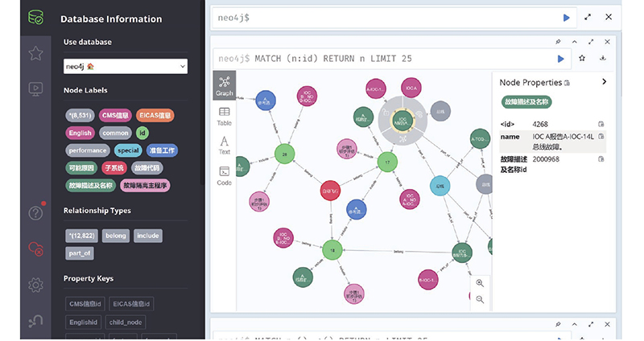Open the Help question mark icon
The height and width of the screenshot is (341, 644).
pyautogui.click(x=35, y=212)
